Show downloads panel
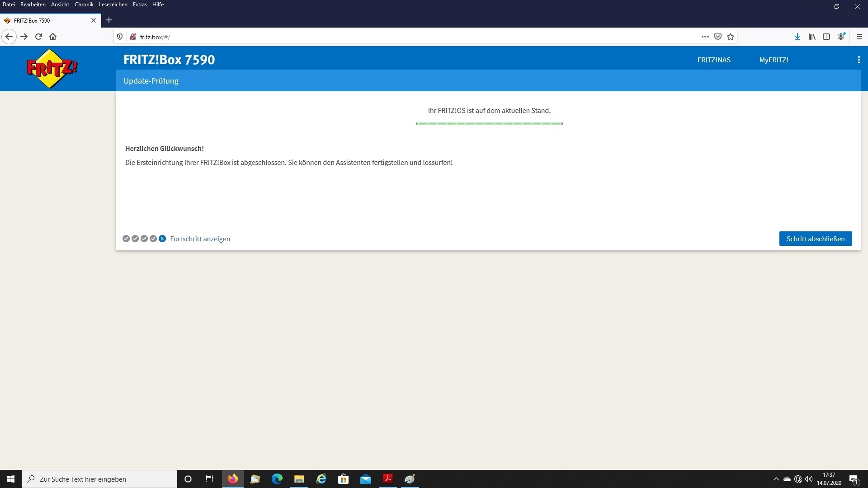The image size is (868, 488). (x=797, y=37)
